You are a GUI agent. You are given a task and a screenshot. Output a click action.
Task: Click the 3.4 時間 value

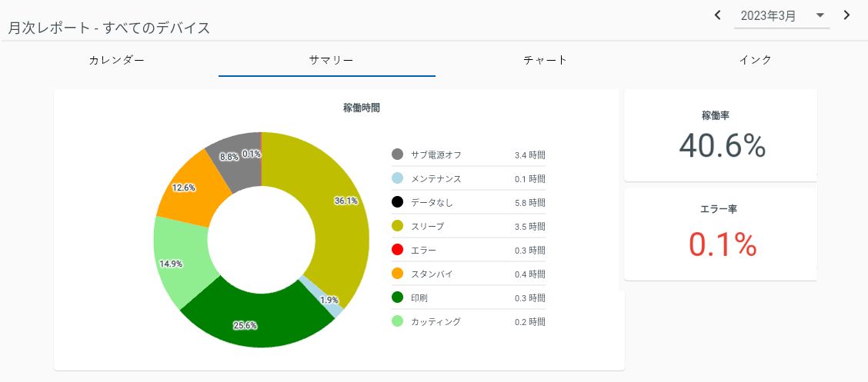click(529, 155)
